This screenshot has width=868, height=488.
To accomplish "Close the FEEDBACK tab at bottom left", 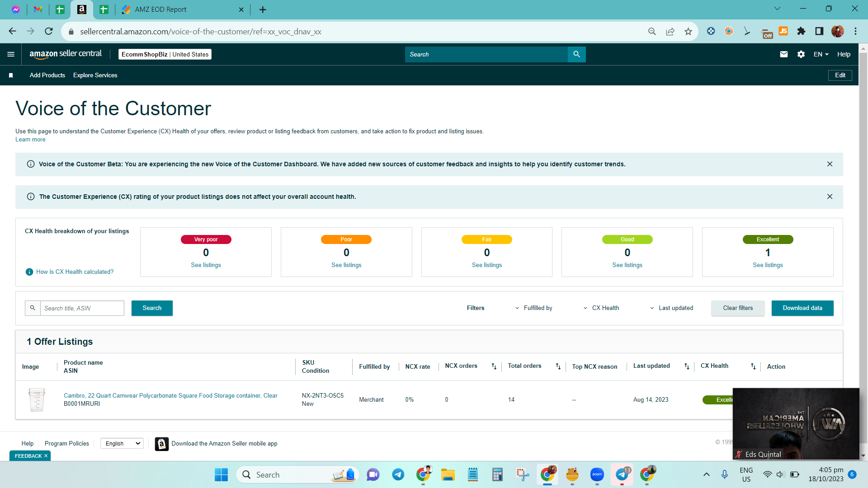I will click(x=46, y=456).
